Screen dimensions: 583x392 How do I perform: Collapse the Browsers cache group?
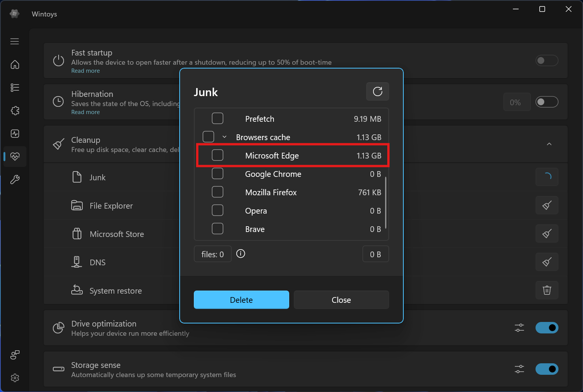[224, 137]
